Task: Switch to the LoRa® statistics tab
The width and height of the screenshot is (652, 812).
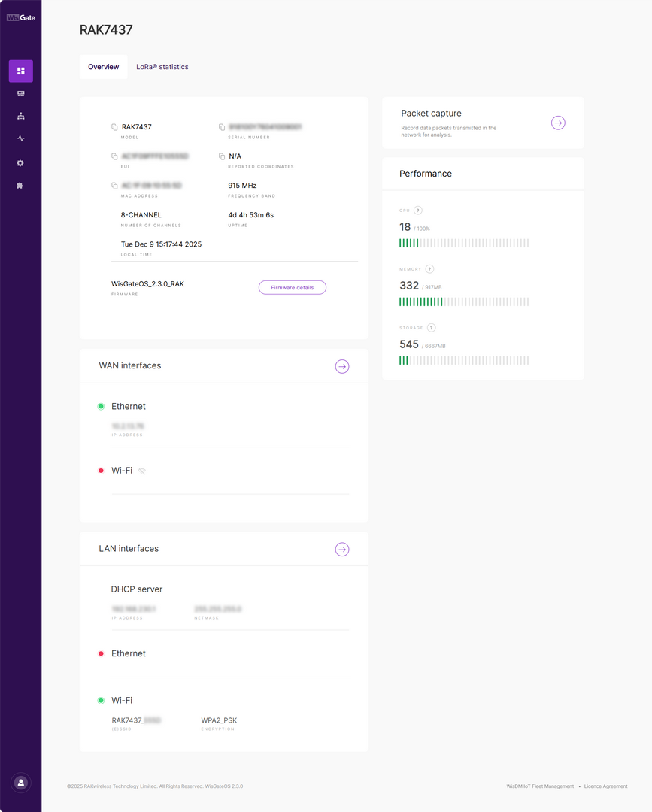Action: coord(162,67)
